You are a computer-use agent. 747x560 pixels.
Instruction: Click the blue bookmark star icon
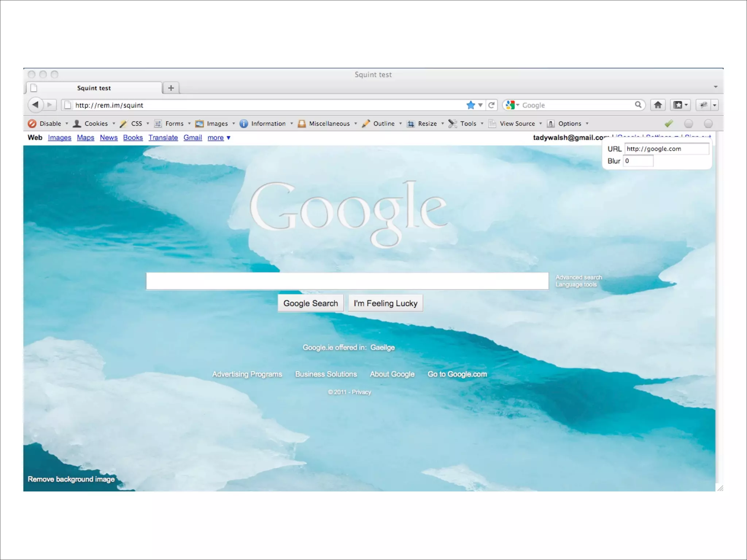[x=471, y=105]
